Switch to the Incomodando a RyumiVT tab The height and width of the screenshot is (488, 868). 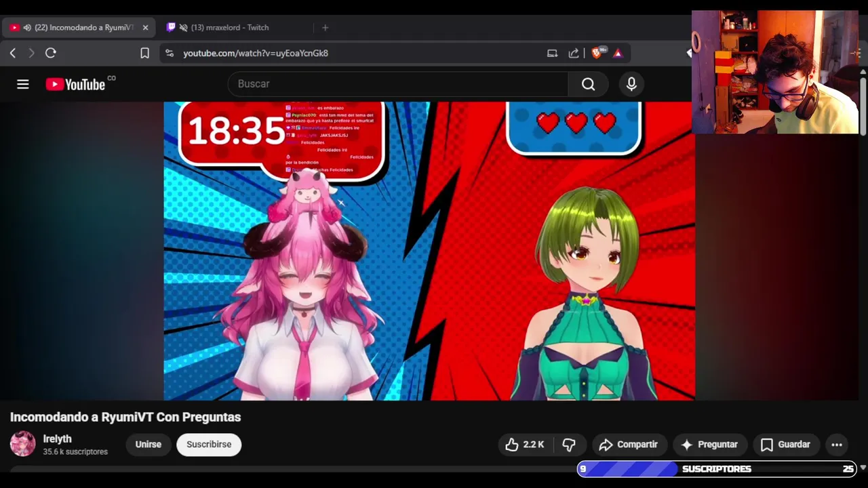click(x=79, y=28)
